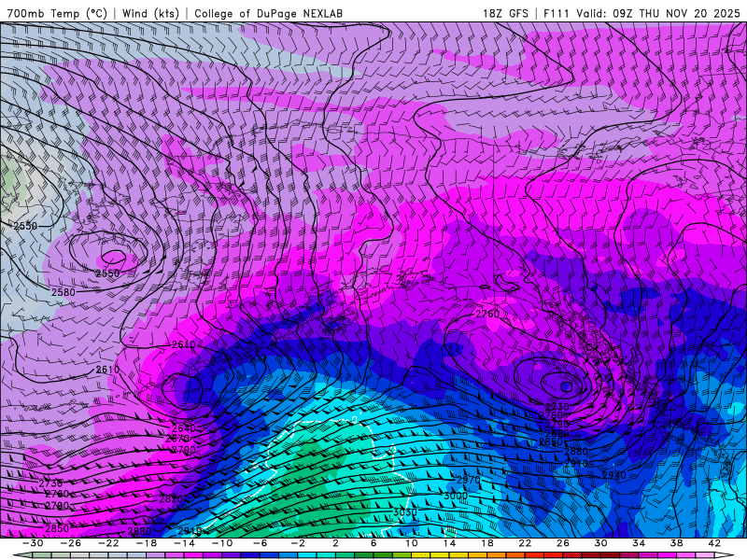Click the 38 value on the color scale
Screen dimensions: 747x560
coord(676,543)
